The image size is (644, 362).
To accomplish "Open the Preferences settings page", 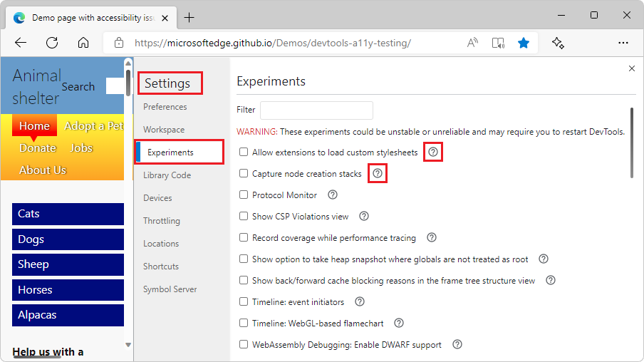I will (165, 107).
